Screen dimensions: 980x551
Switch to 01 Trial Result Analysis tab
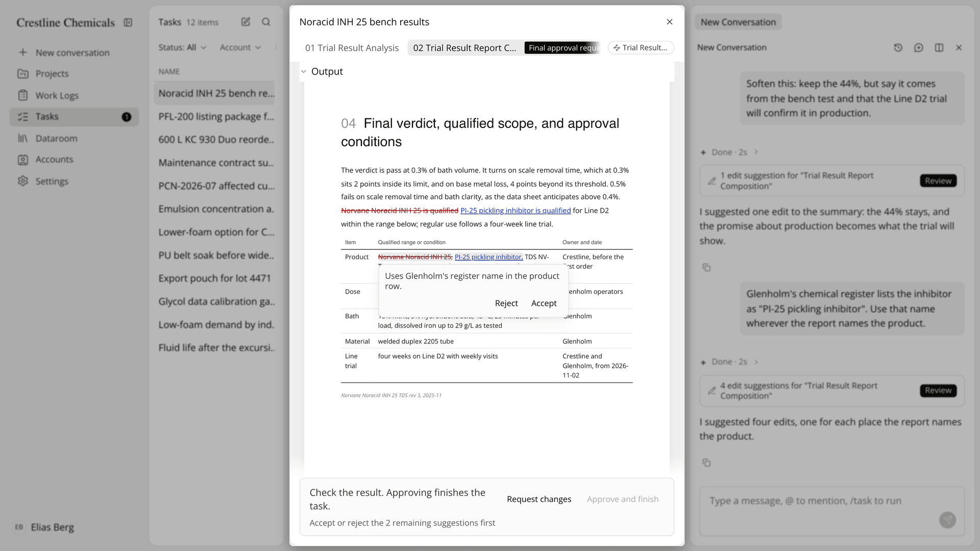(x=352, y=48)
